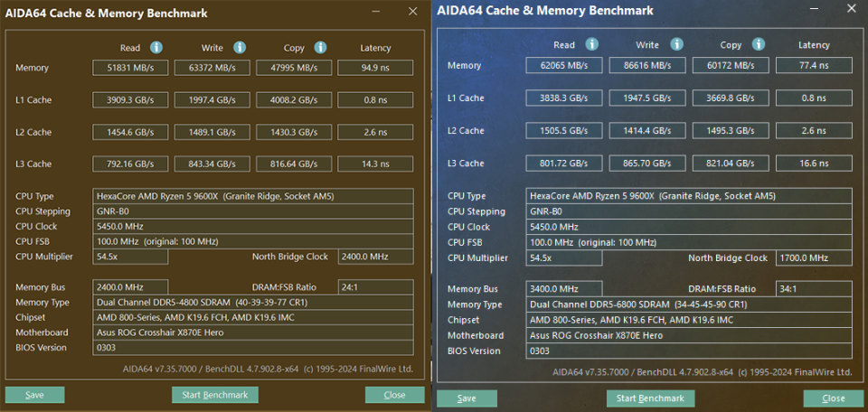Select L3 Cache copy 821.04 GB/s
The height and width of the screenshot is (412, 868).
point(731,164)
